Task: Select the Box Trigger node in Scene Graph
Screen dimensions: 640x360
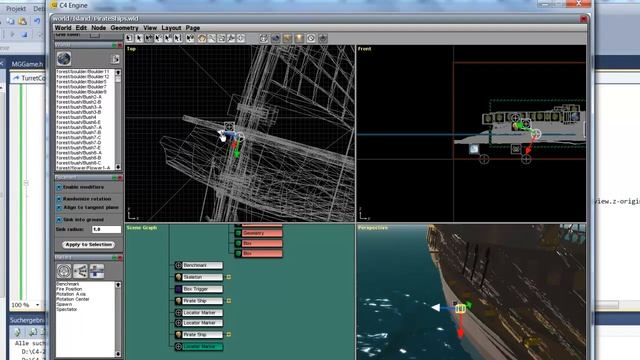Action: [x=202, y=289]
